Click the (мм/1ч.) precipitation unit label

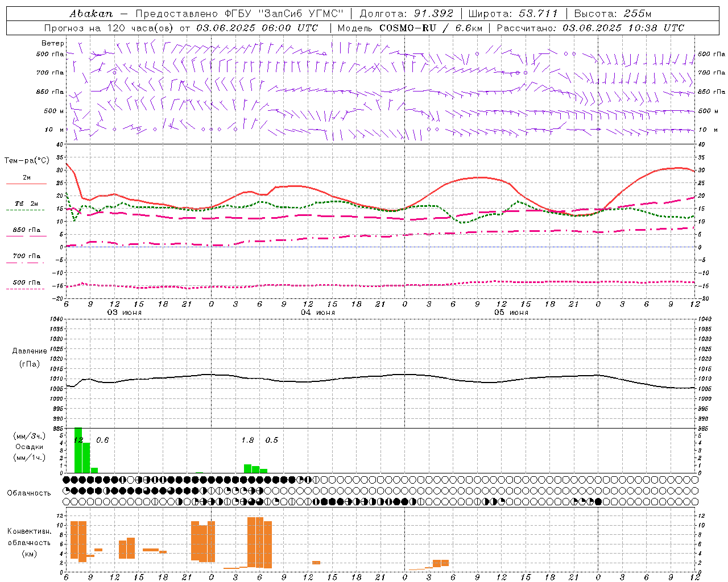pos(30,458)
